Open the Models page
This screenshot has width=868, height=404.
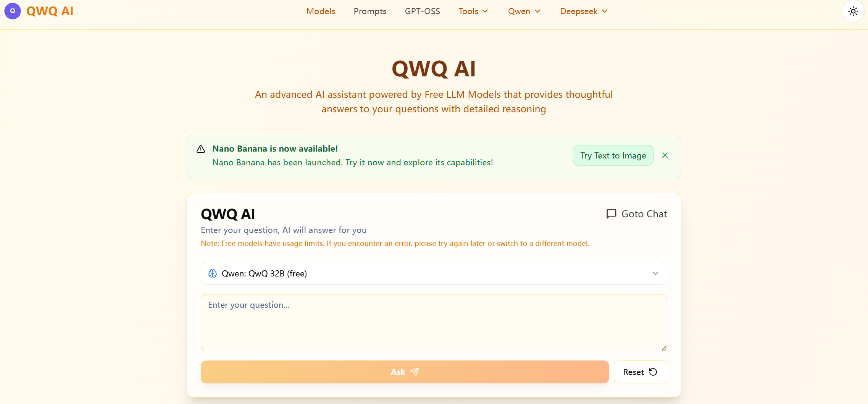tap(320, 11)
